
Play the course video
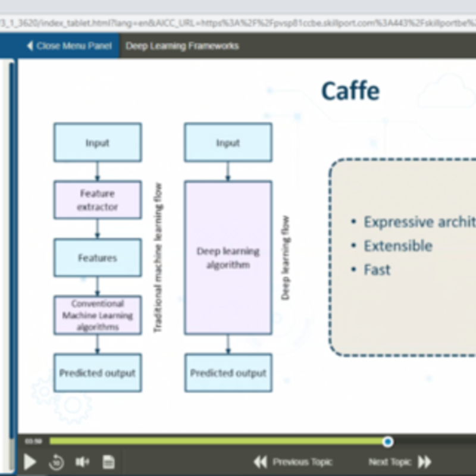coord(30,462)
